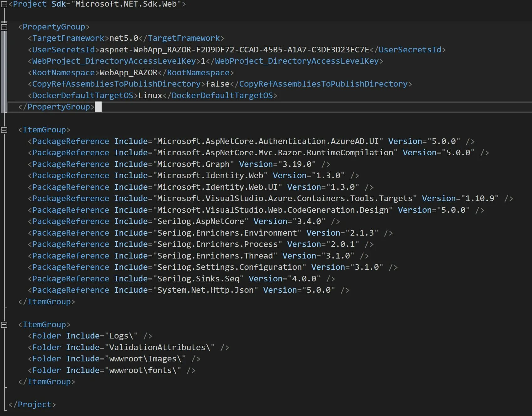Click Serilog.Enrichers.Thread package name
This screenshot has width=532, height=416.
(215, 256)
